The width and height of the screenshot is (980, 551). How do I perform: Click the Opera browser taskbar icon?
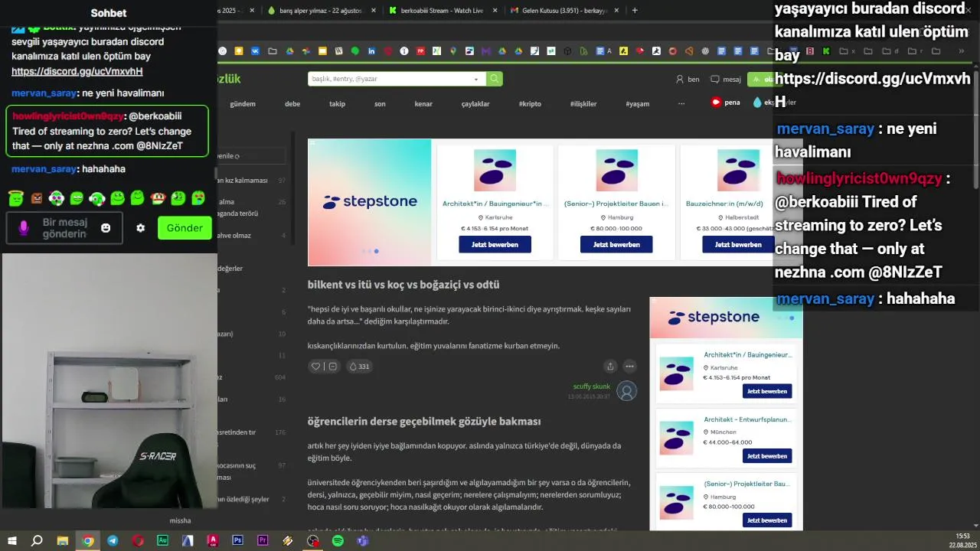(138, 540)
